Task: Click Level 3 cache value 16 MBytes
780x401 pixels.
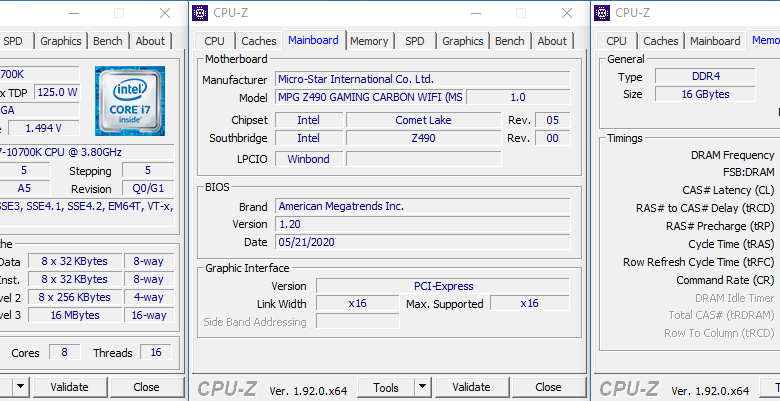Action: pos(75,315)
